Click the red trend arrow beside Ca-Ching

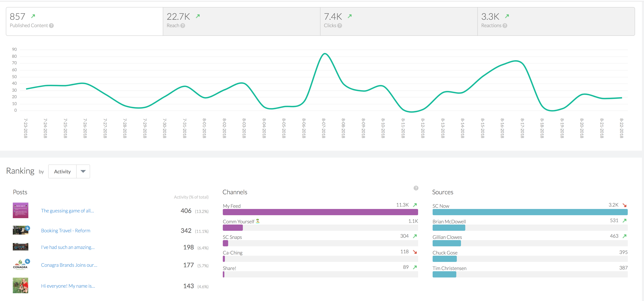[415, 252]
